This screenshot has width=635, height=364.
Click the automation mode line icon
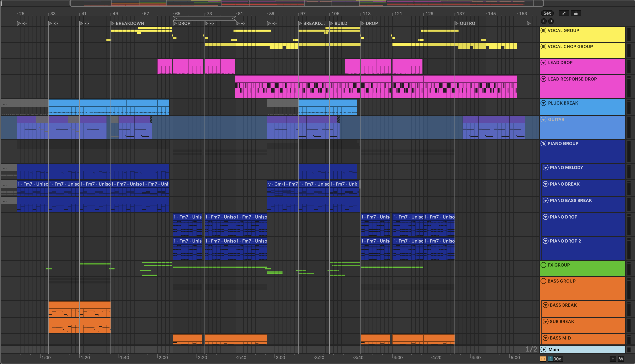(x=564, y=13)
